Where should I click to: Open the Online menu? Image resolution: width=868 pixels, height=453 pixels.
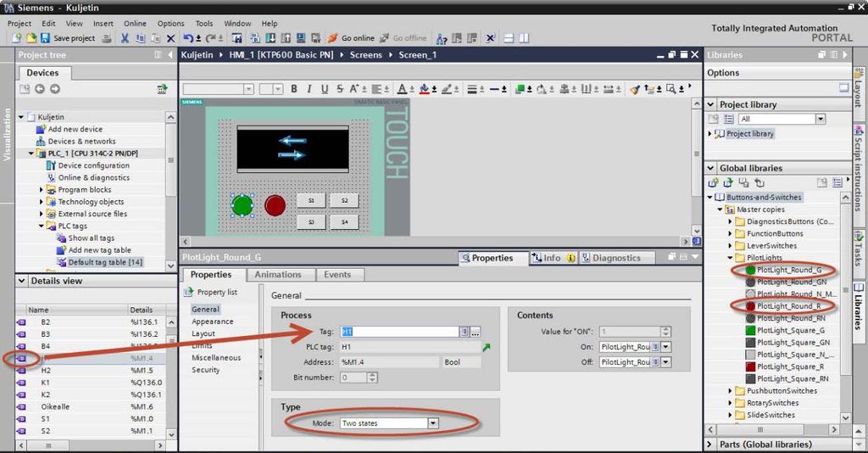coord(135,23)
